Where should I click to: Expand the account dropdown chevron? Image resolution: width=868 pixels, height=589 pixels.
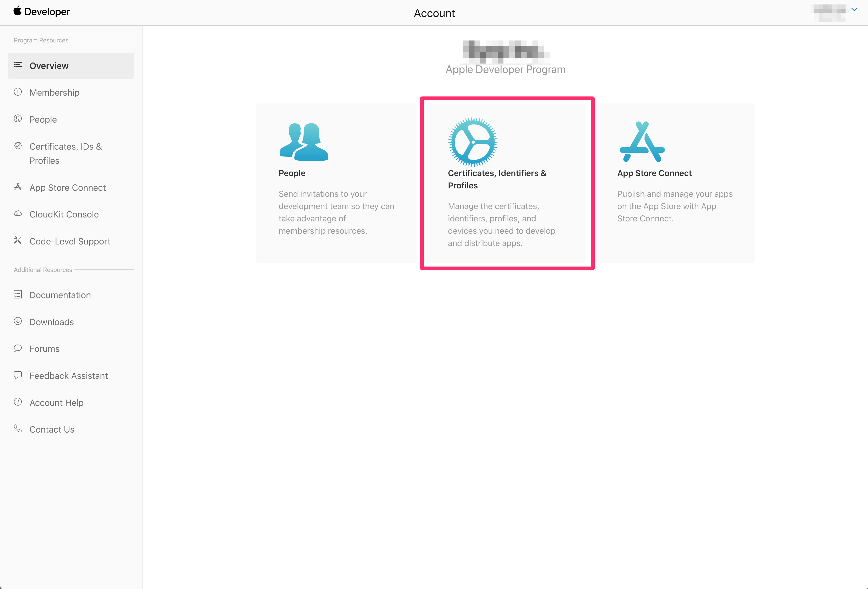coord(854,10)
